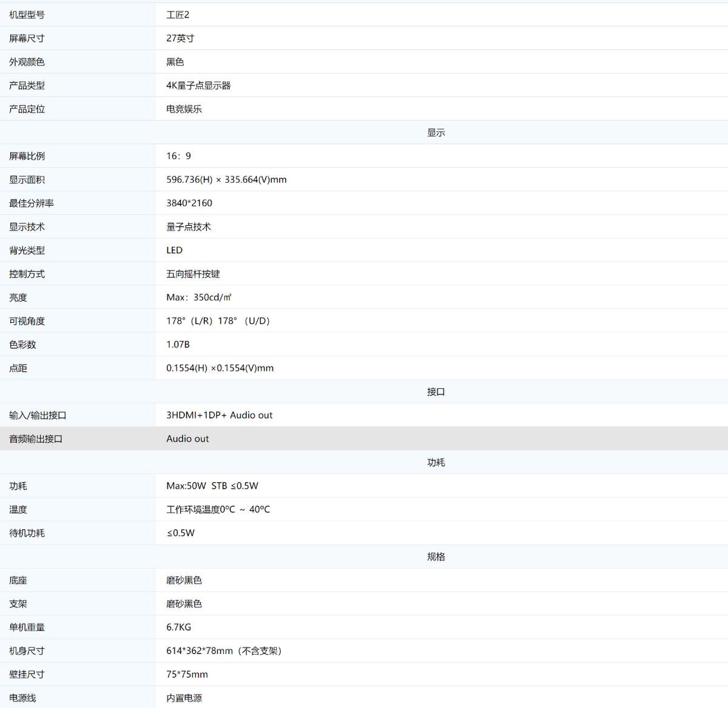Image resolution: width=728 pixels, height=708 pixels.
Task: Click the 色彩数 label
Action: coord(22,345)
